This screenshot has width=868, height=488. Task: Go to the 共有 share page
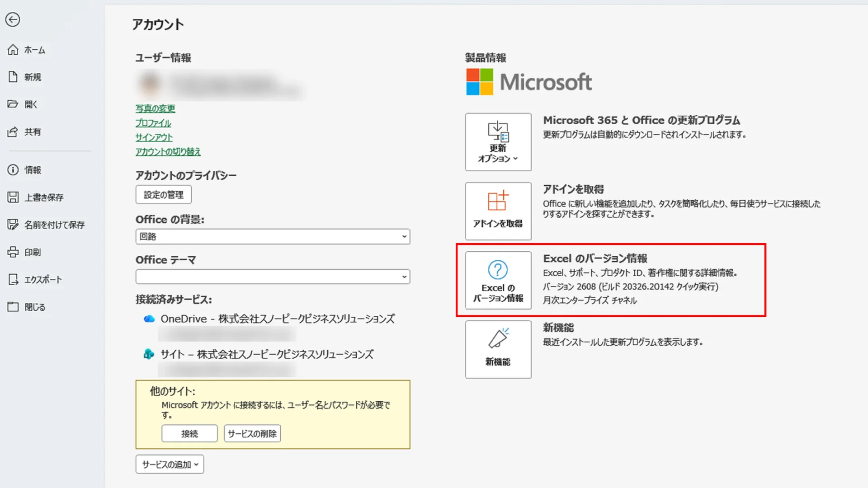click(x=24, y=132)
